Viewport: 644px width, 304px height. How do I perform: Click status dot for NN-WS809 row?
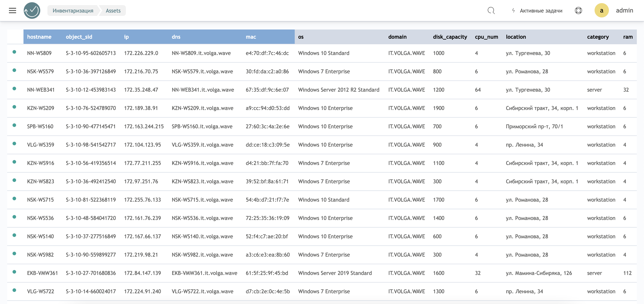click(x=15, y=52)
